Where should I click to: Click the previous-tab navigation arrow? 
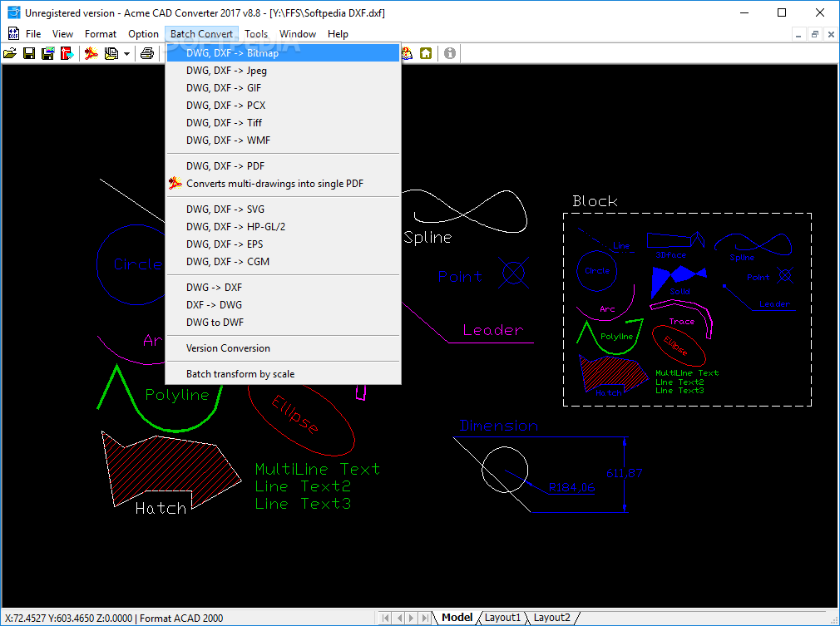398,618
